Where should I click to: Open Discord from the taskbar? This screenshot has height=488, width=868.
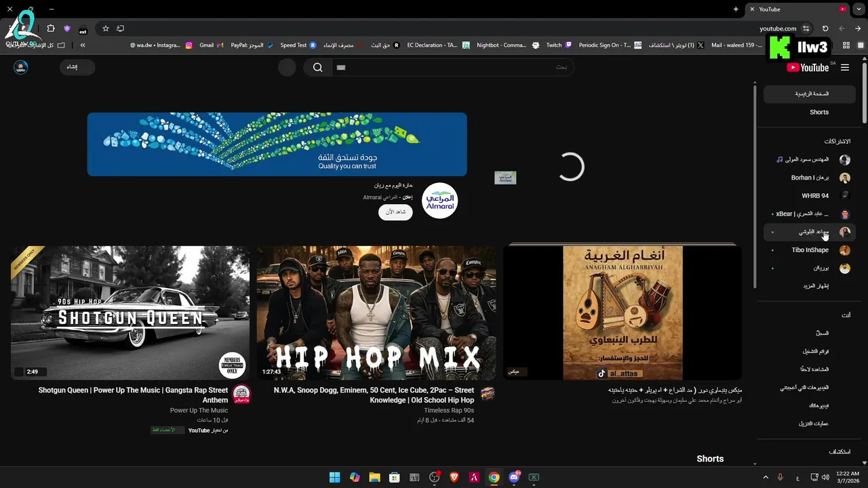(514, 477)
